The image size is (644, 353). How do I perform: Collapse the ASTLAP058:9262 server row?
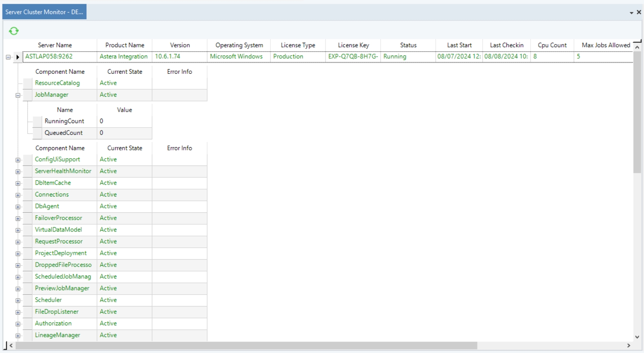coord(8,57)
